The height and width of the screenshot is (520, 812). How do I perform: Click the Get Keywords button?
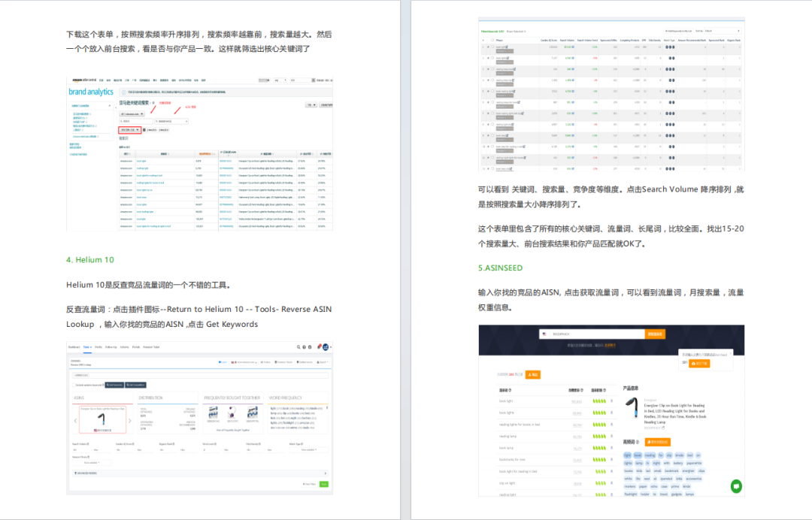[x=114, y=385]
